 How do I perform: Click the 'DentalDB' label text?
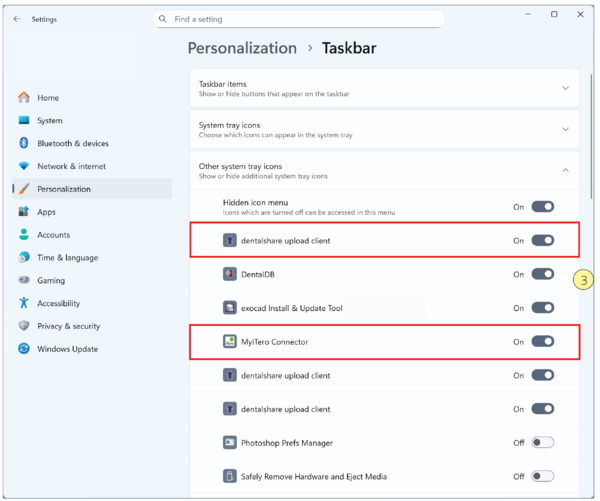pos(258,274)
